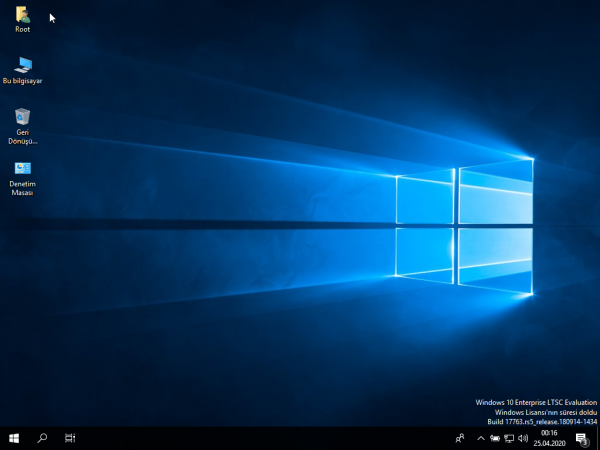The image size is (600, 450).
Task: Select the Denetim Masası control panel icon
Action: 22,169
